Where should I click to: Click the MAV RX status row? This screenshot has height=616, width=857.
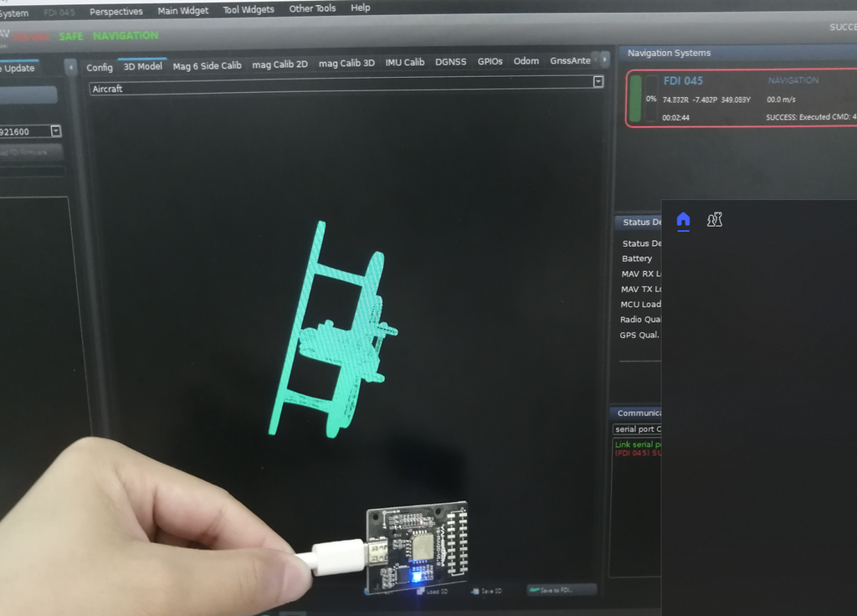640,274
